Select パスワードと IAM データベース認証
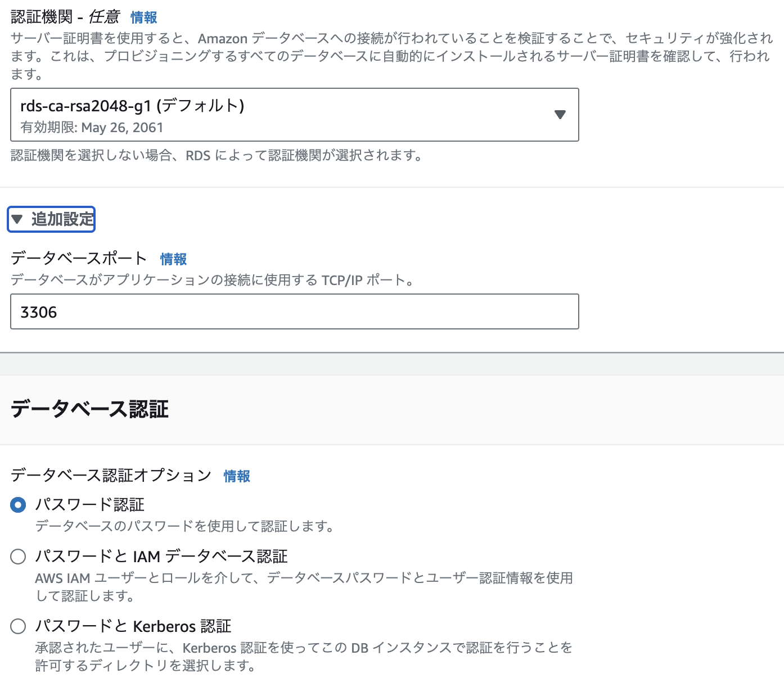The width and height of the screenshot is (784, 696). tap(17, 557)
